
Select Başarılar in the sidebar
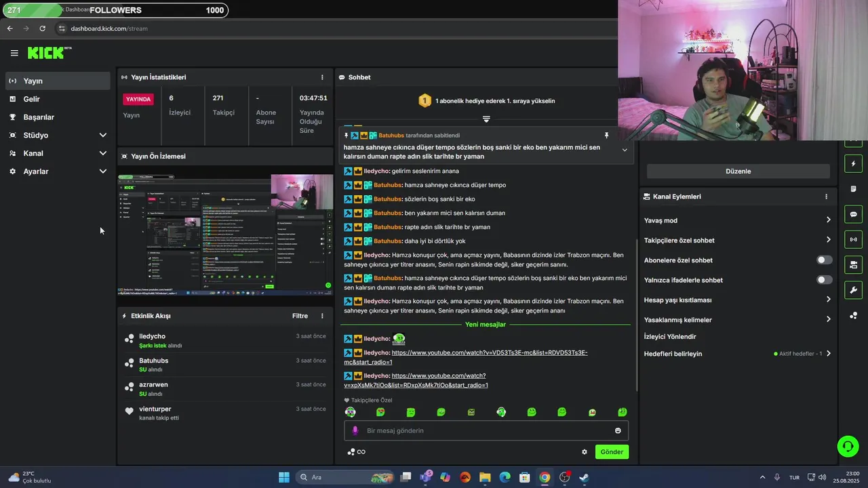point(58,117)
